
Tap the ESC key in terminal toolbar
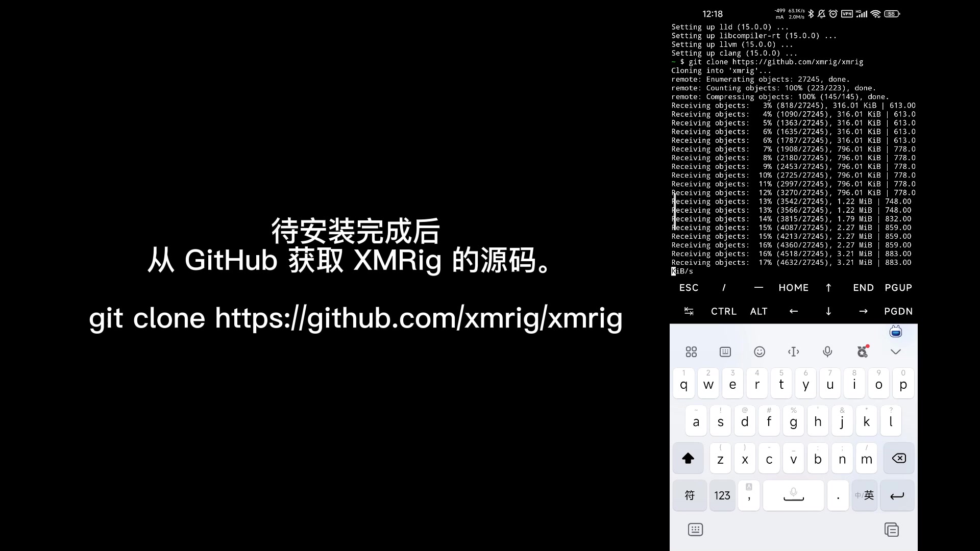(x=689, y=287)
